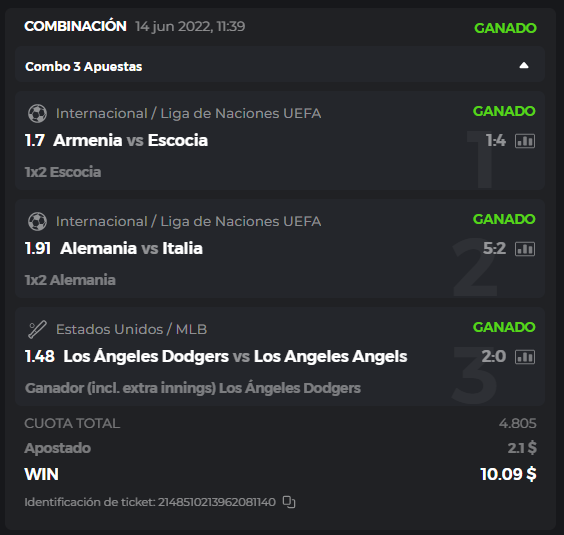
Task: Collapse the Combo 3 Apuestas header row
Action: pyautogui.click(x=279, y=65)
